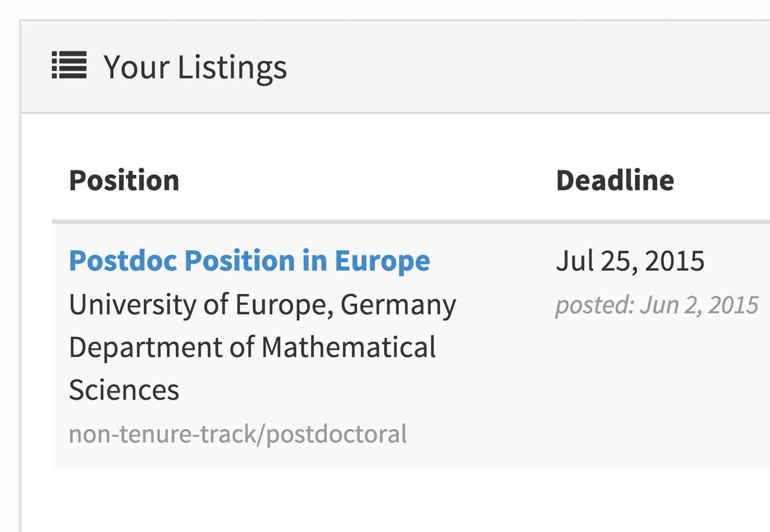Click the word Europe in the blue title
This screenshot has height=532, width=770.
tap(382, 261)
